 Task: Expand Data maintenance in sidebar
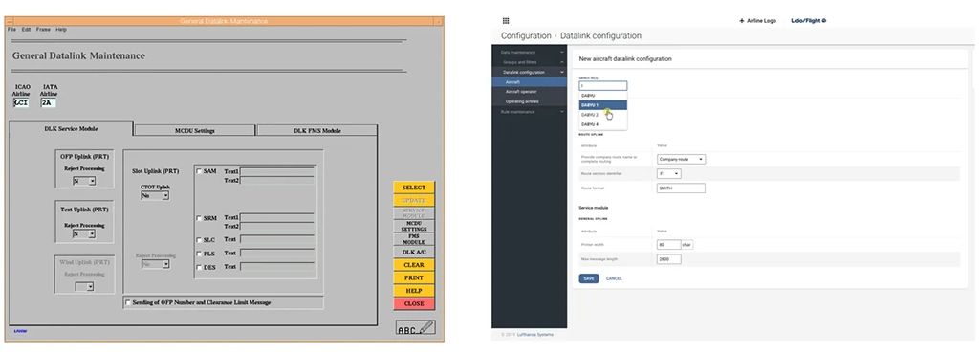coord(562,53)
